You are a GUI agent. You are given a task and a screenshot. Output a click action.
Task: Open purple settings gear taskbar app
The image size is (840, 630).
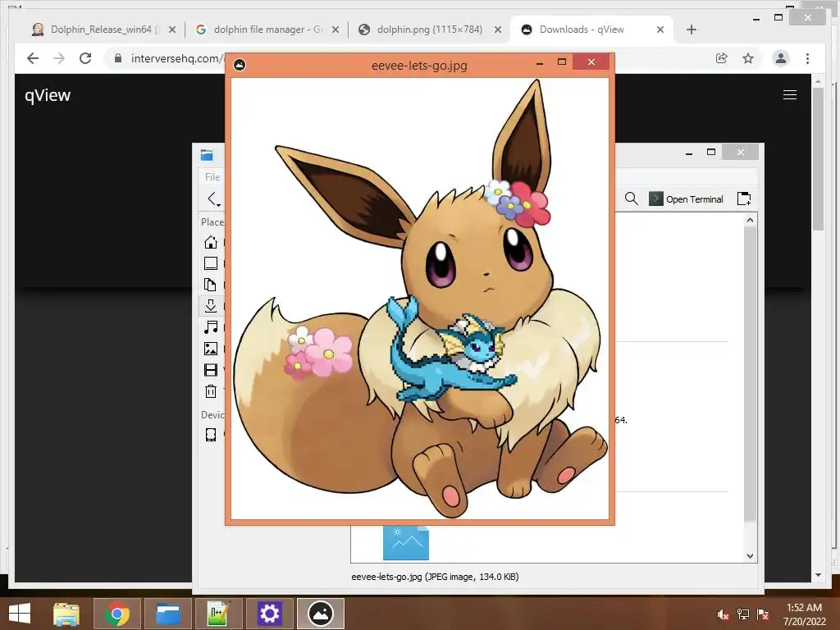(269, 614)
